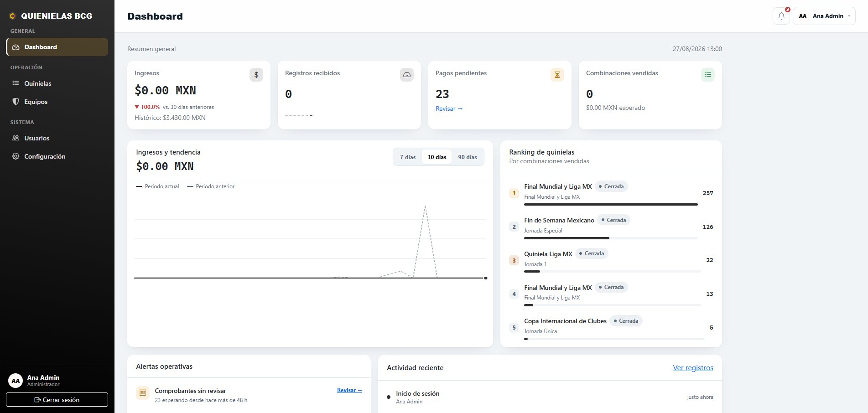Open the notifications bell
The height and width of the screenshot is (413, 868).
click(781, 16)
